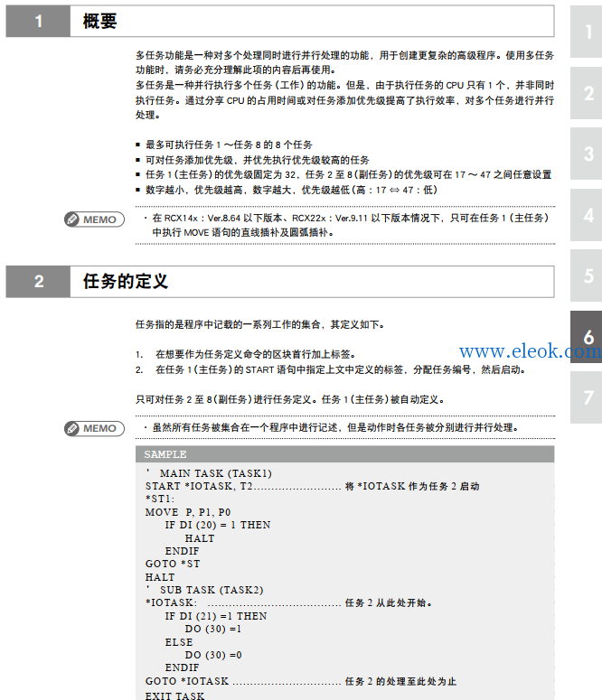Click the second MEMO pencil icon

pyautogui.click(x=71, y=428)
